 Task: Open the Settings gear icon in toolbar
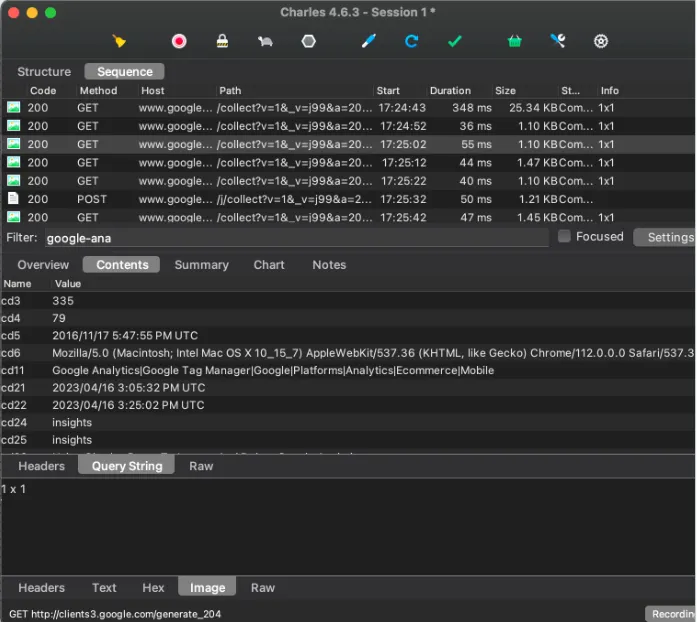(601, 41)
